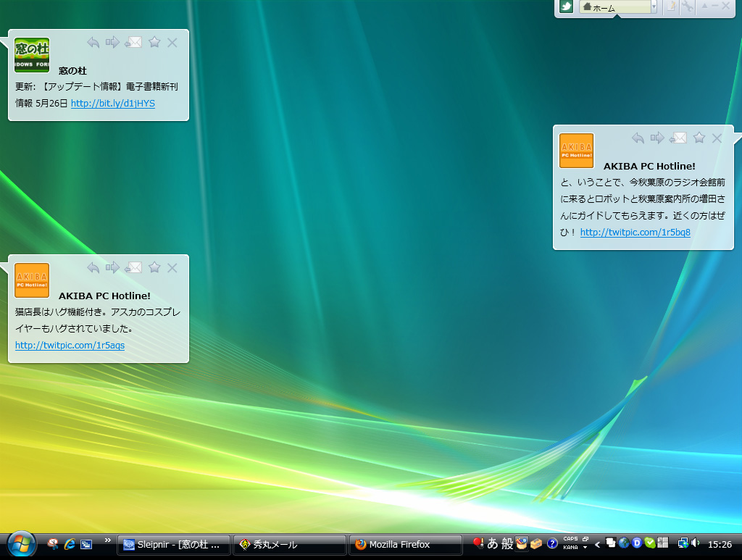Open the KANA dropdown arrow
Image resolution: width=742 pixels, height=560 pixels.
coord(585,546)
